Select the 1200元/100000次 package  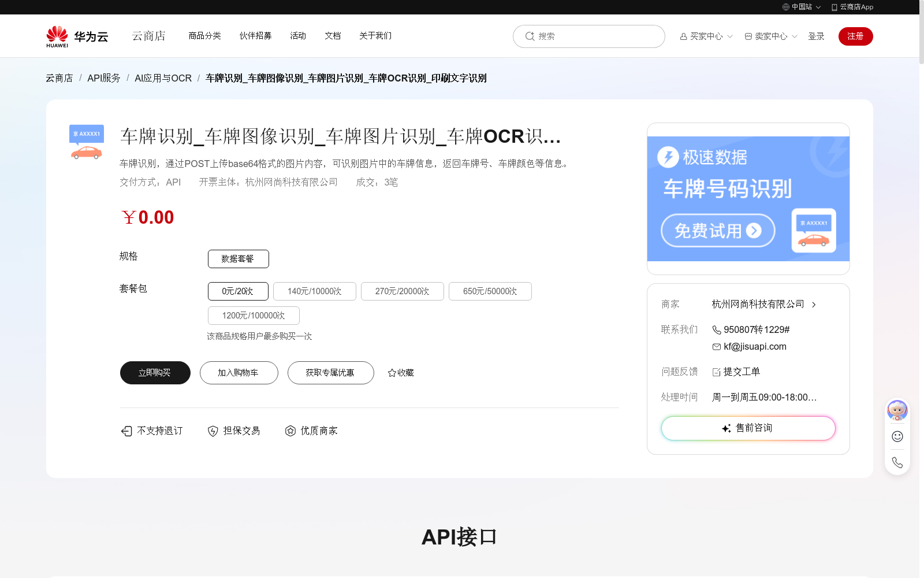pos(254,316)
